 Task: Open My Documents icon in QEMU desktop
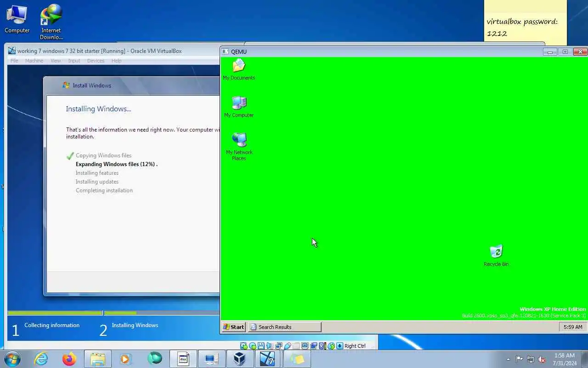[x=239, y=70]
